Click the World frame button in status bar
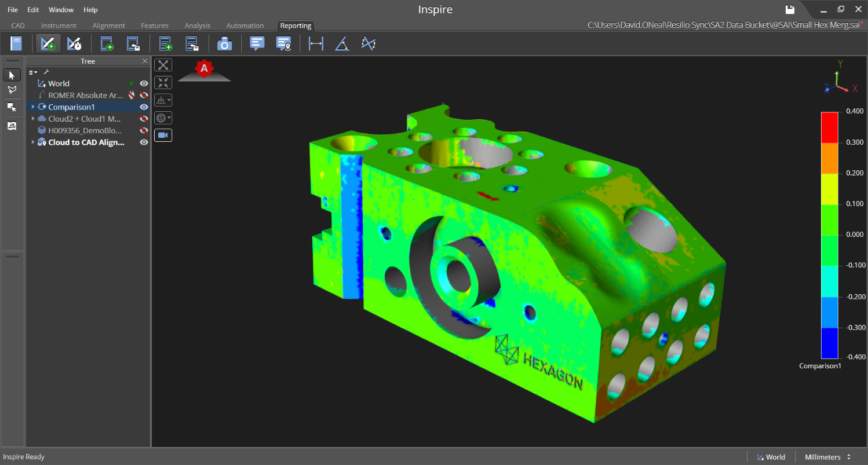The height and width of the screenshot is (465, 868). pyautogui.click(x=771, y=457)
